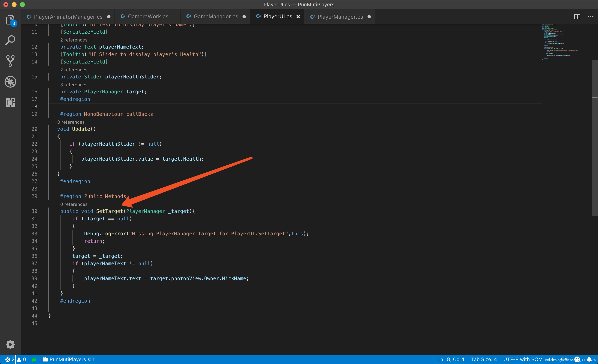Open the Run and Debug view
Image resolution: width=598 pixels, height=364 pixels.
click(10, 82)
